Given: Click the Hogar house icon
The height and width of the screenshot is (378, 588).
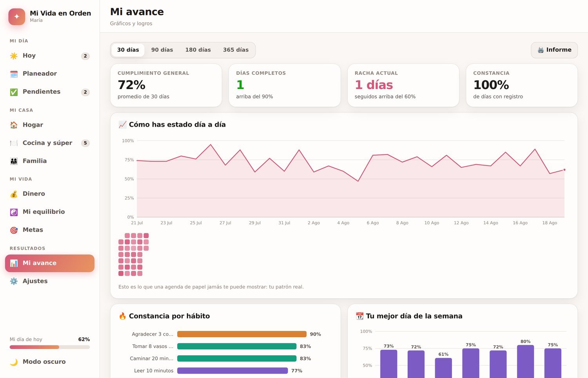Looking at the screenshot, I should coord(14,125).
